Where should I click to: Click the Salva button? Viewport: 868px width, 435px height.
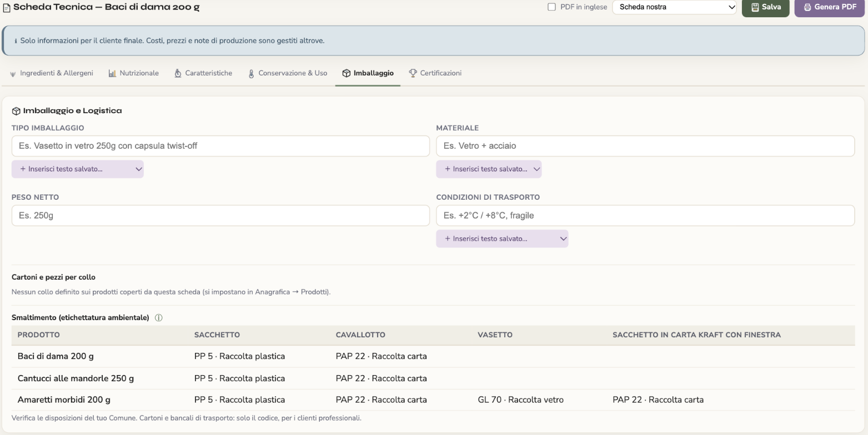[x=766, y=8]
